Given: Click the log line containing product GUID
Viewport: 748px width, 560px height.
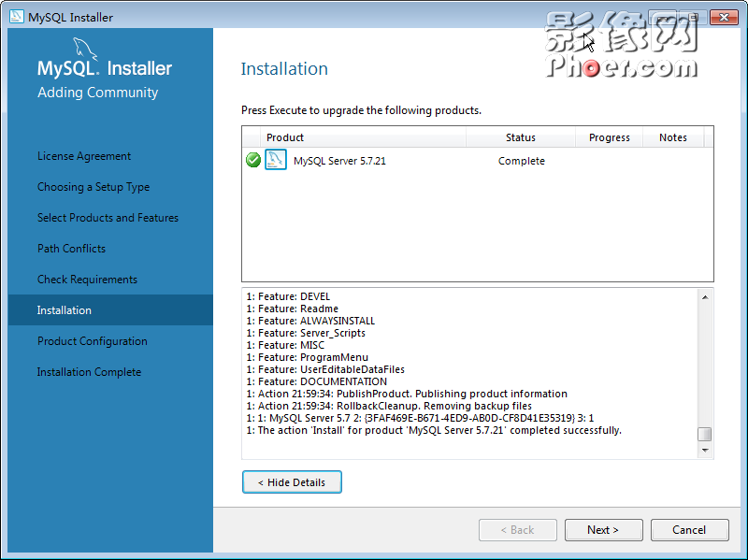Looking at the screenshot, I should tap(420, 418).
